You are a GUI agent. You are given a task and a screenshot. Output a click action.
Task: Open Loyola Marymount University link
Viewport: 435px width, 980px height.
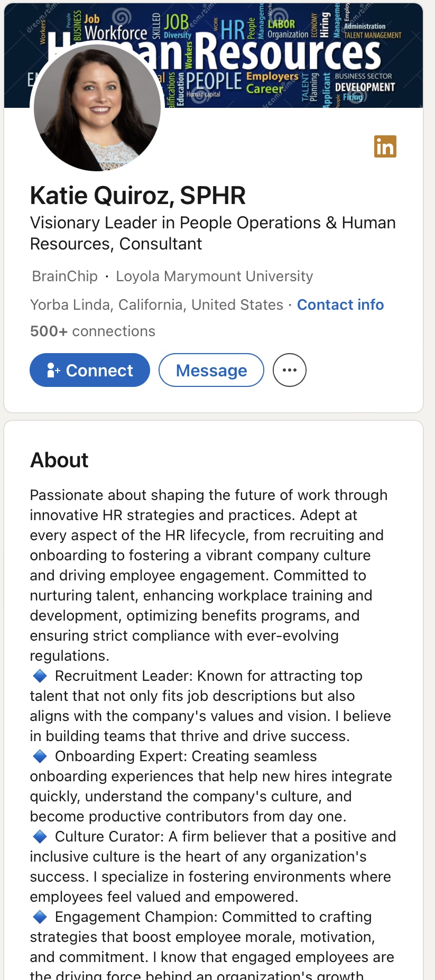coord(214,276)
